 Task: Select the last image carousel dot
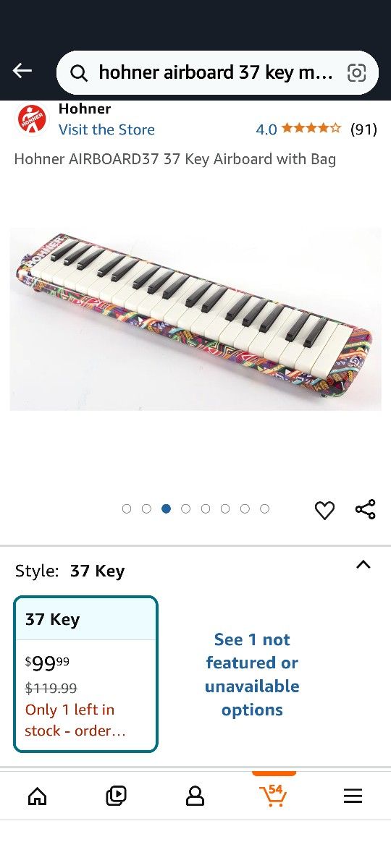(265, 509)
